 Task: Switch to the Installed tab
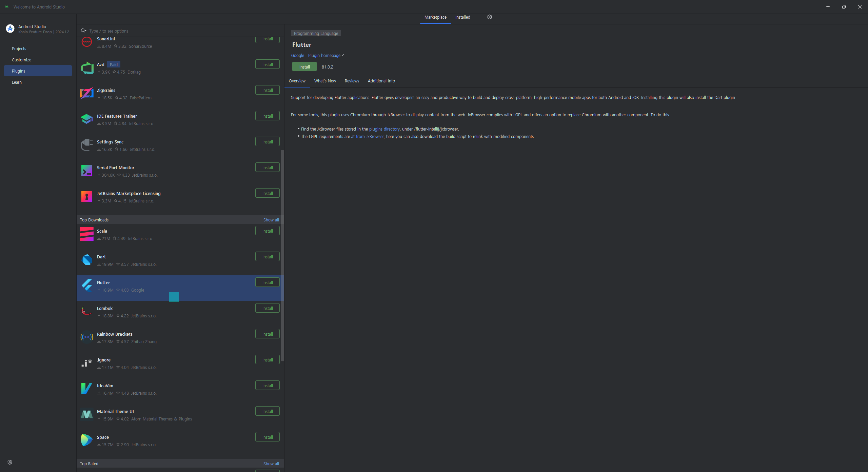(x=463, y=17)
